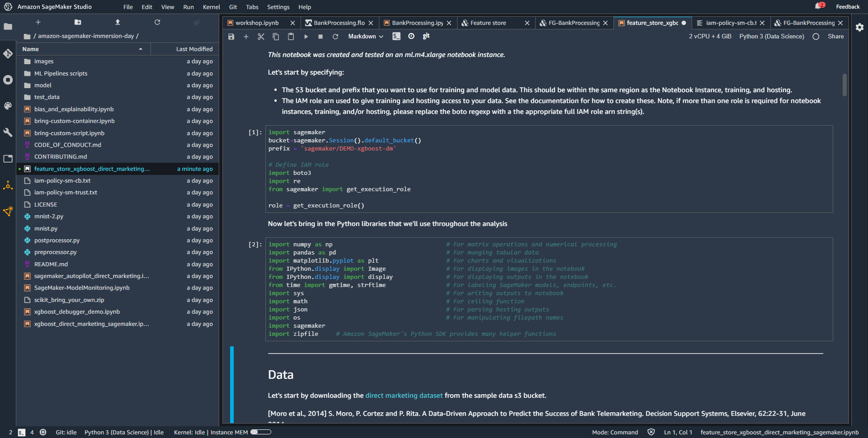Viewport: 868px width, 438px height.
Task: Switch to the BankProcessing.flo tab
Action: [339, 23]
